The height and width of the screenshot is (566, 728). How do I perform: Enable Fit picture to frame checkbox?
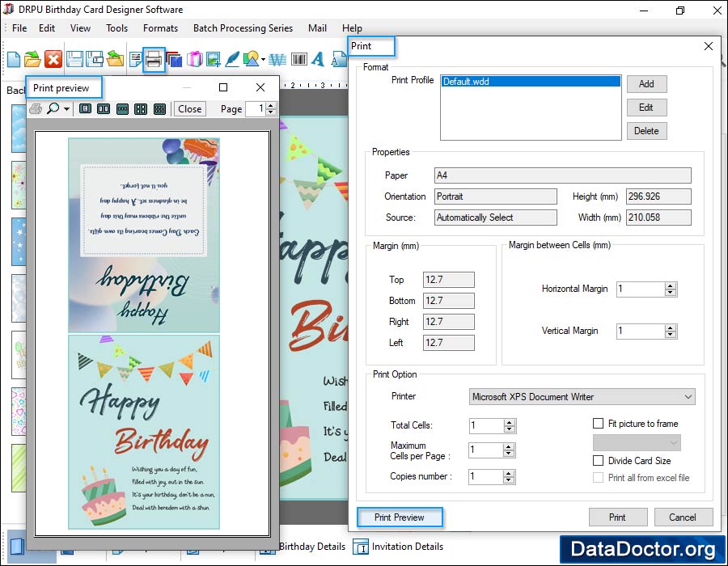(x=599, y=424)
